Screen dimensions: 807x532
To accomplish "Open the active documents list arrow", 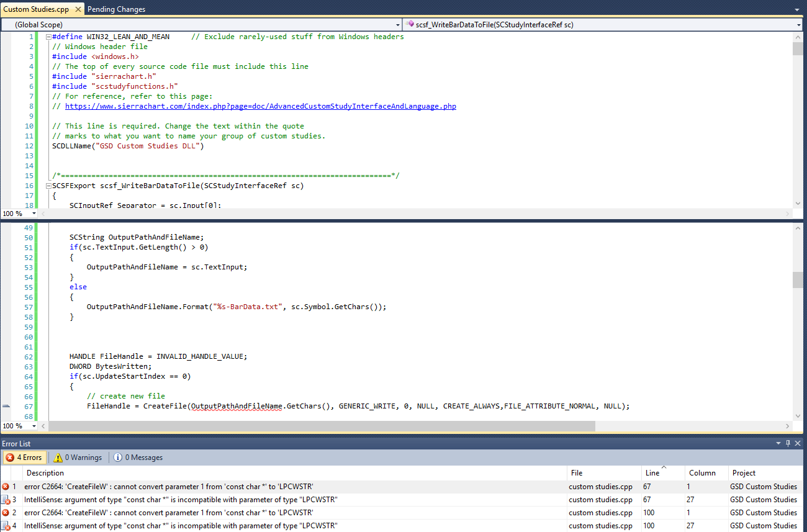I will (797, 10).
